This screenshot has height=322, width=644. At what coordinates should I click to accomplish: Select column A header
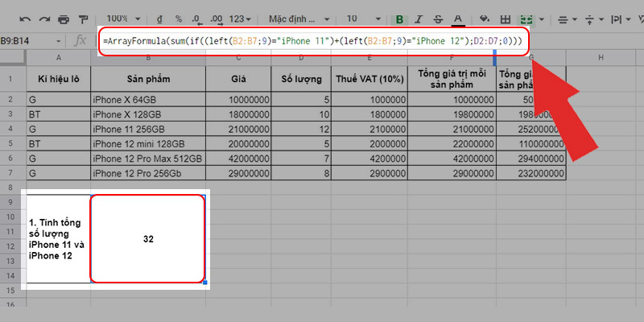pos(58,58)
